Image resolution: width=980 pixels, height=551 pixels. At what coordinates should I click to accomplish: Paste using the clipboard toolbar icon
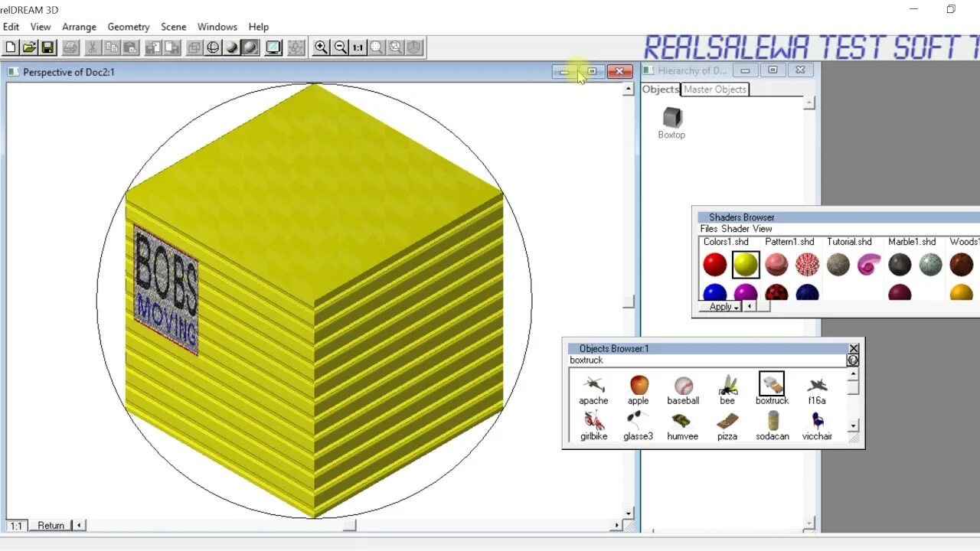(130, 47)
